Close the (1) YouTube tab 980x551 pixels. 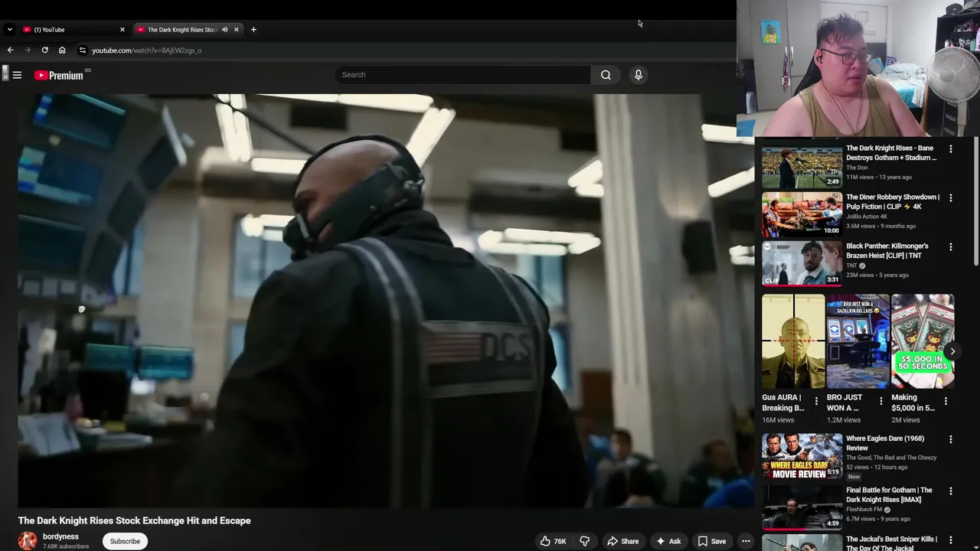122,30
